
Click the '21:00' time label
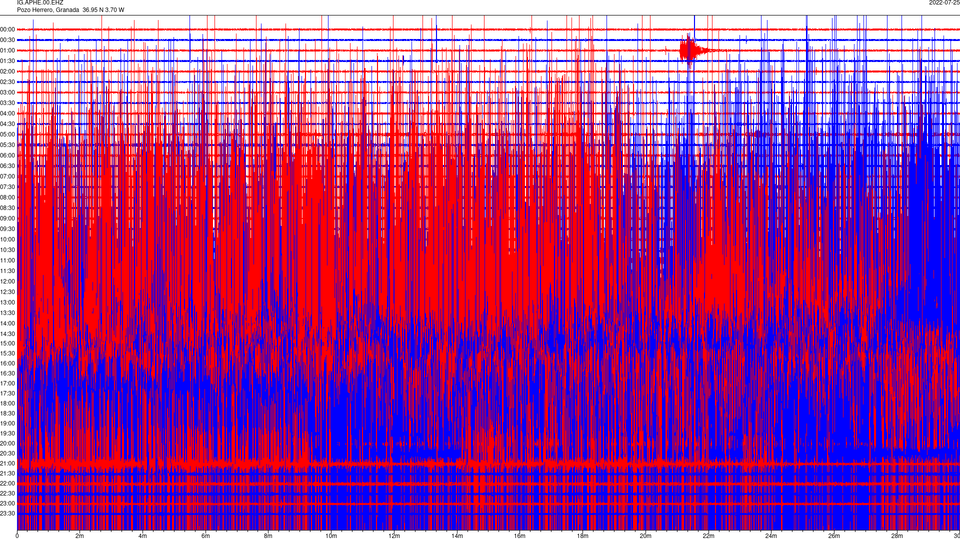[7, 463]
